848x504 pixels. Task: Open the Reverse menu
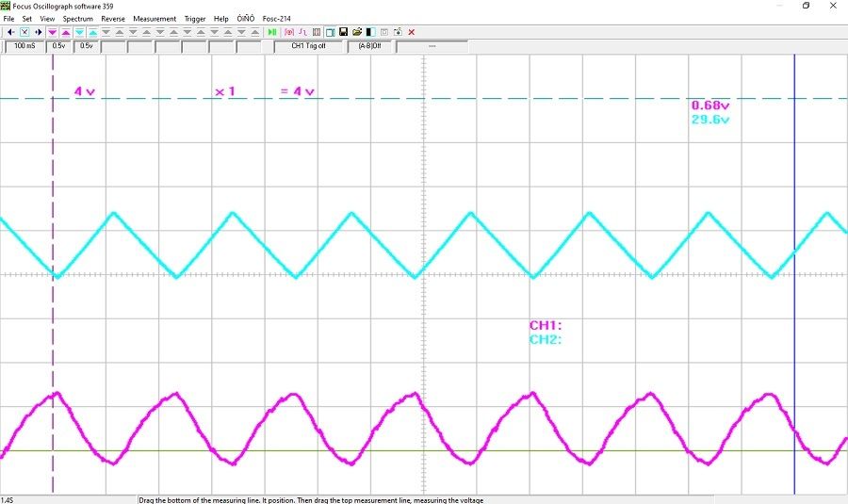(x=113, y=19)
